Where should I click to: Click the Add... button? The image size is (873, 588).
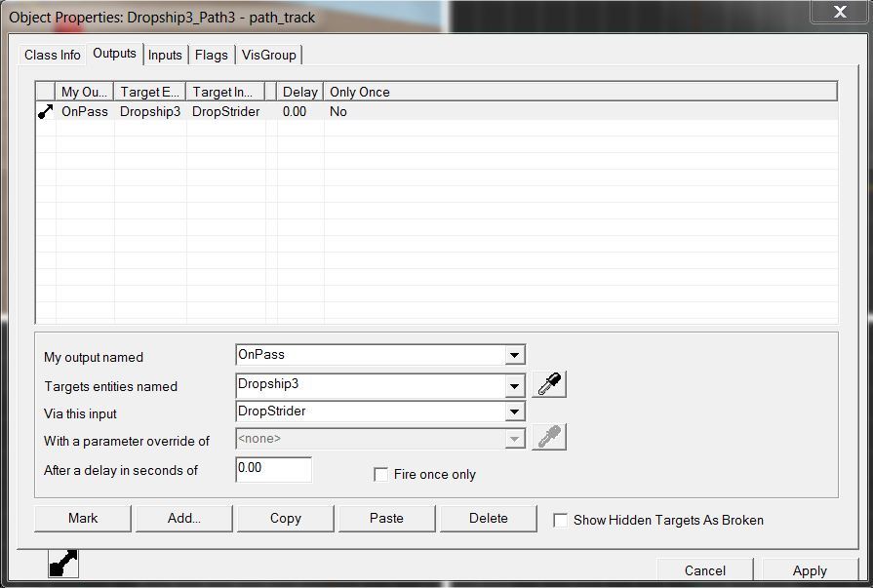point(184,519)
